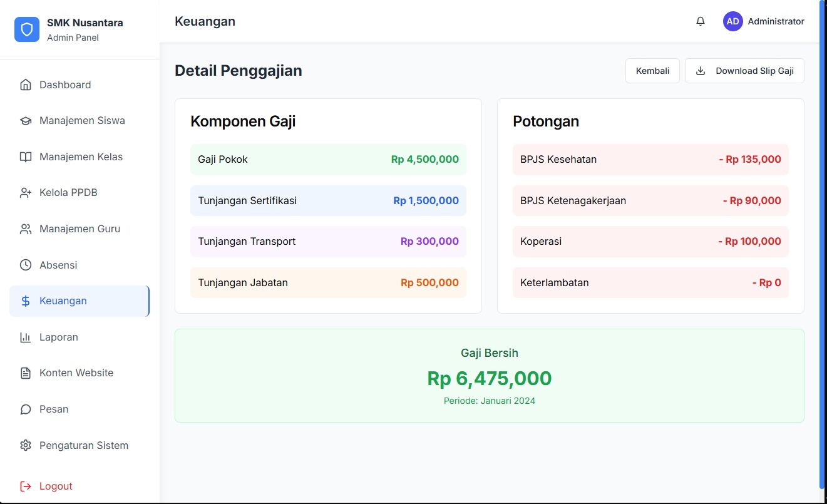Log out using the Logout link
The width and height of the screenshot is (827, 504).
(55, 486)
